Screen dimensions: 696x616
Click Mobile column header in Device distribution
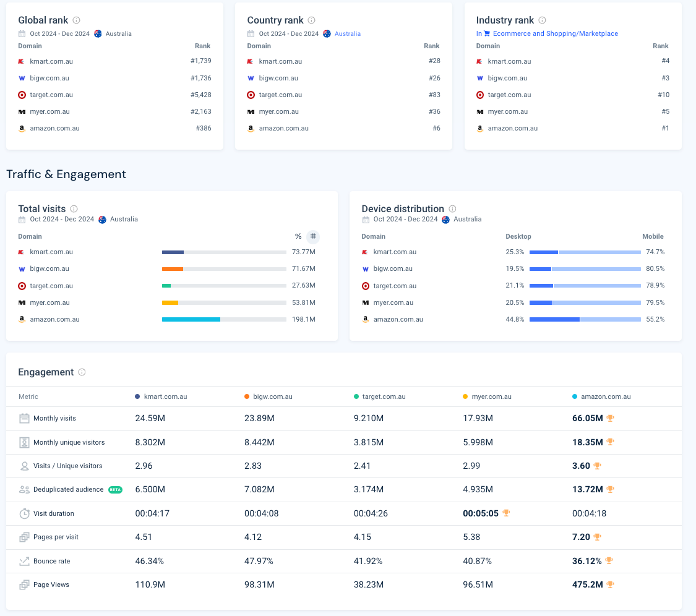(x=653, y=236)
